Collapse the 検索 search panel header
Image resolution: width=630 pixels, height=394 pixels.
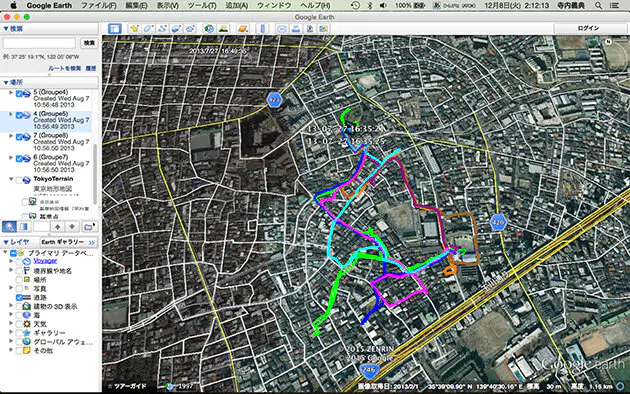[13, 29]
